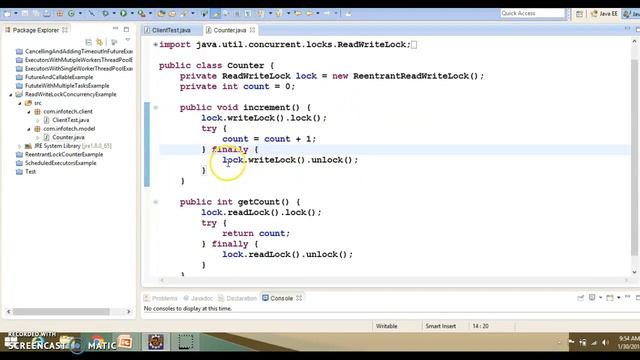This screenshot has height=360, width=640.
Task: Click the Console Pin Console icon
Action: 580,298
